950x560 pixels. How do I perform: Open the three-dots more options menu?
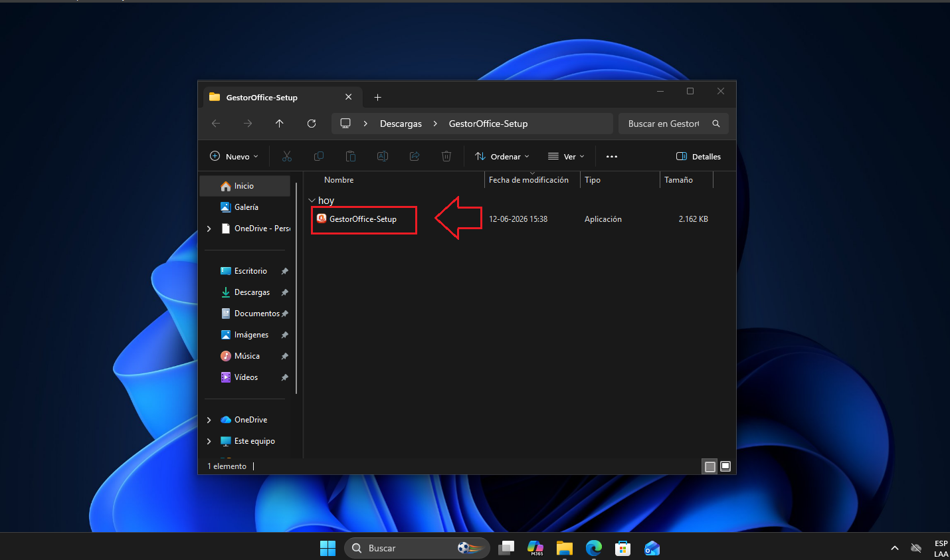coord(612,157)
